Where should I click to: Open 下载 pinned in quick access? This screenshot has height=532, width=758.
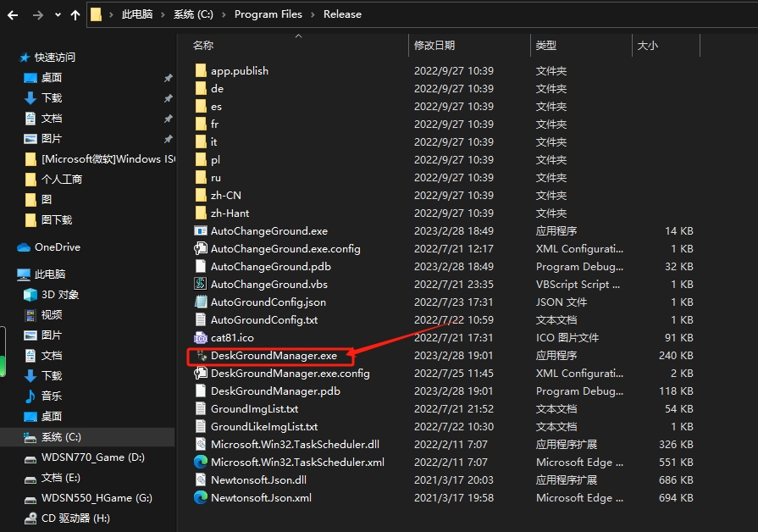pos(52,98)
